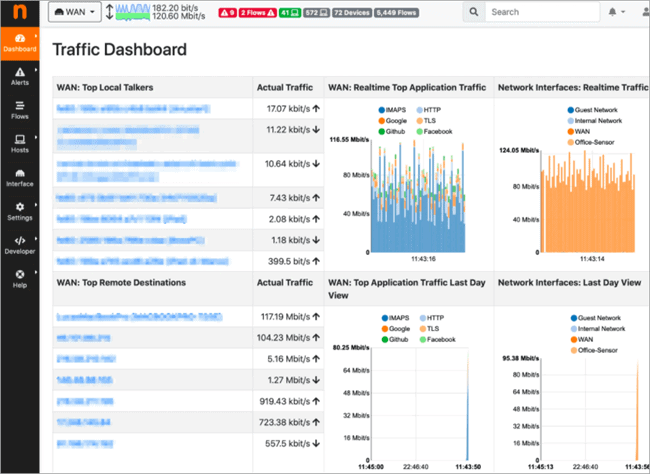Open local talker with 11.22 kbit/s
This screenshot has height=474, width=650.
(128, 136)
